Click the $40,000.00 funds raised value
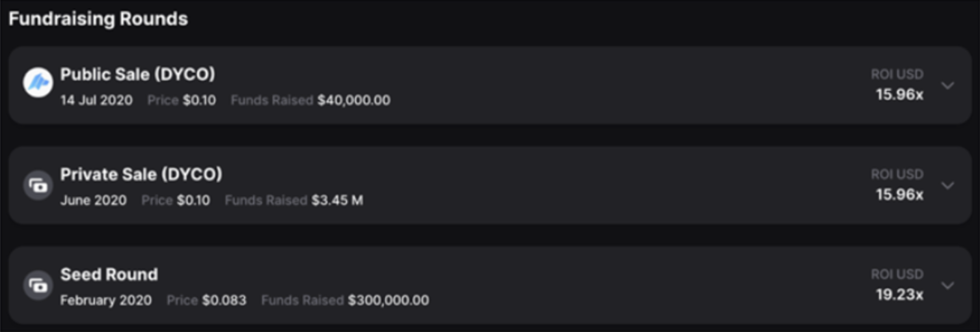 click(x=354, y=100)
